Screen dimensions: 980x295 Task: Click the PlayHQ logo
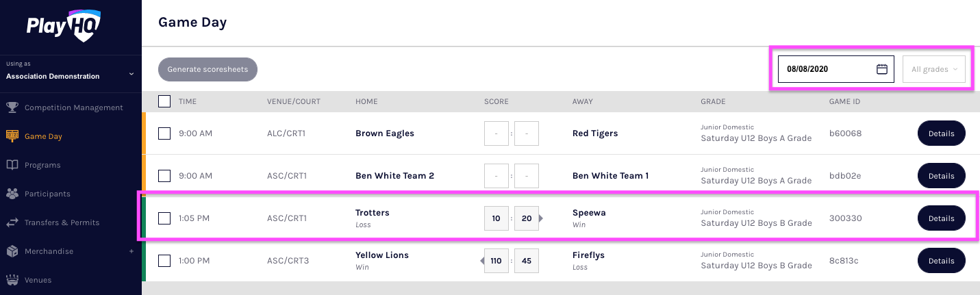pos(64,26)
